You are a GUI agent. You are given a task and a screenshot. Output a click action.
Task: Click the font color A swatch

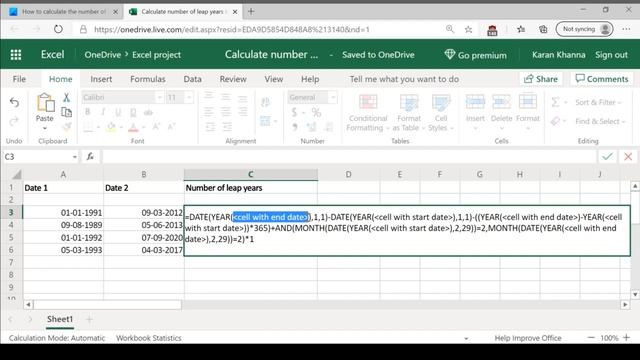pyautogui.click(x=133, y=127)
